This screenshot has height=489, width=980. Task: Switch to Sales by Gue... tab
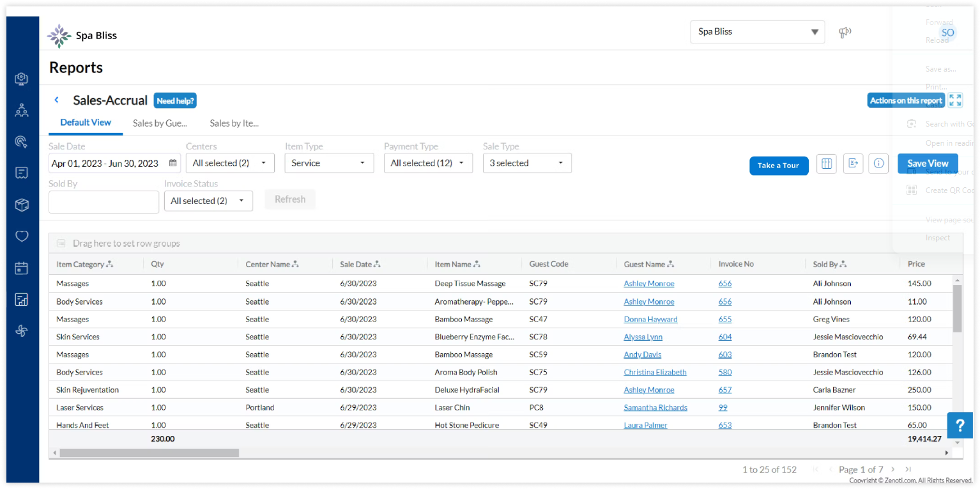tap(160, 123)
